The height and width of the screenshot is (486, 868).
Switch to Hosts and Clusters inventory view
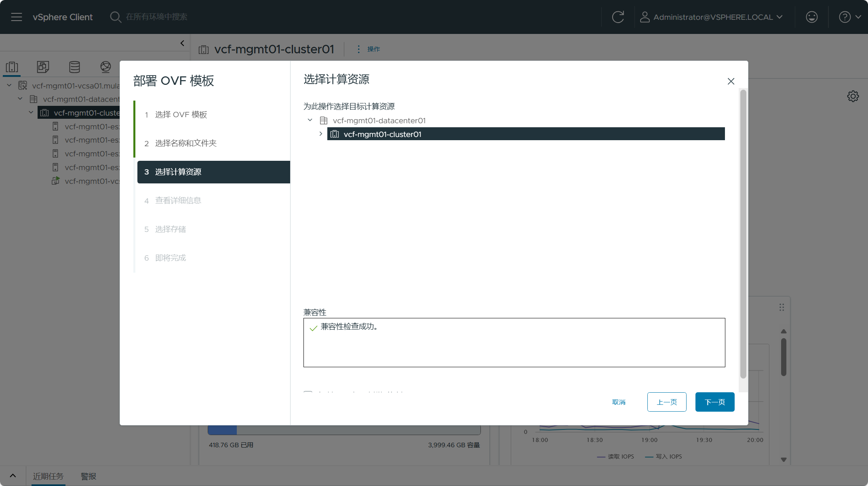pyautogui.click(x=12, y=67)
